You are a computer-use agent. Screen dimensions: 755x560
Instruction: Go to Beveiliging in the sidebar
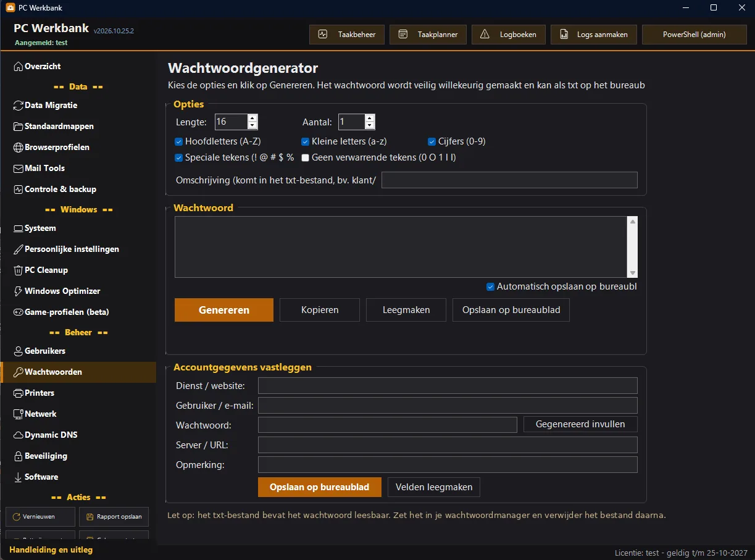point(78,456)
